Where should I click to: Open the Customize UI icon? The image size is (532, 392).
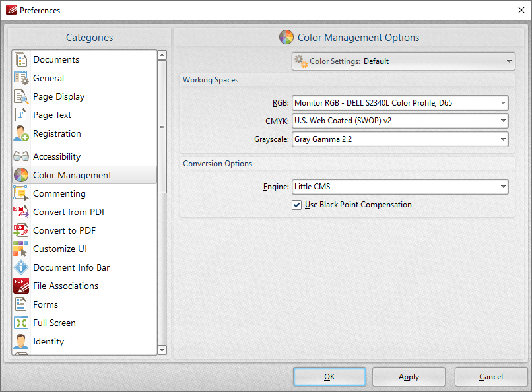[x=22, y=249]
